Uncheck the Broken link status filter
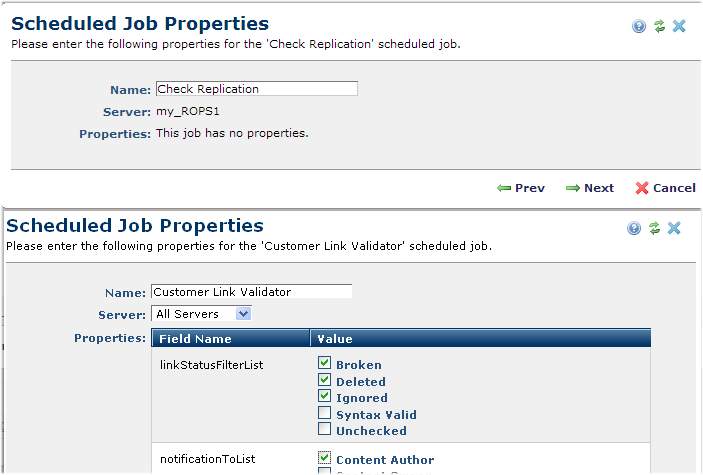 click(324, 365)
